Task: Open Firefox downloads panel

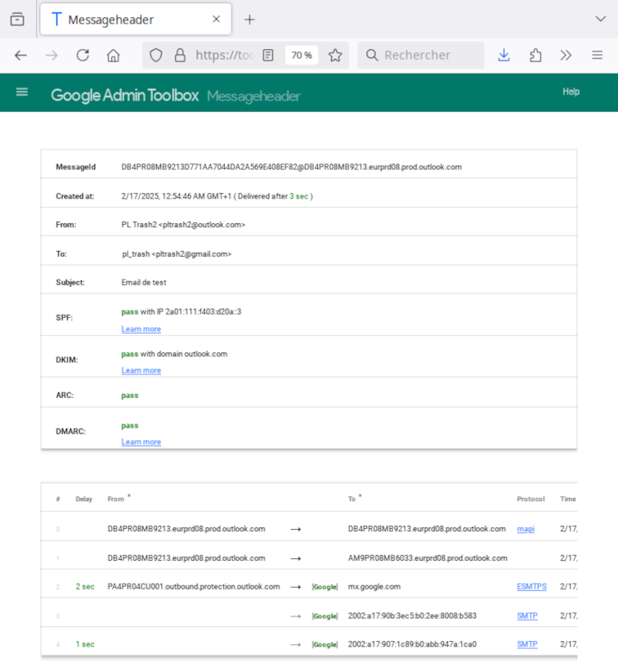Action: click(x=504, y=55)
